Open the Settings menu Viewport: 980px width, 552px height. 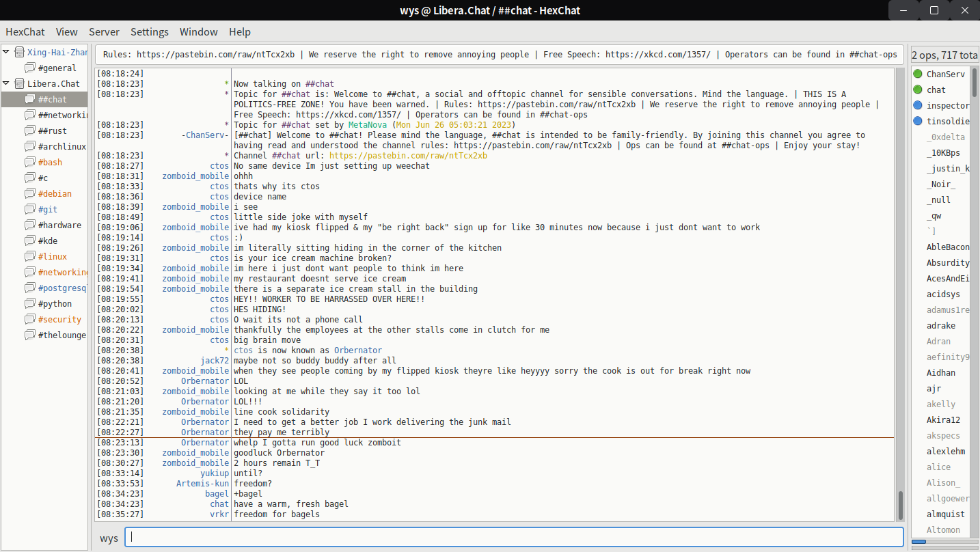tap(150, 31)
